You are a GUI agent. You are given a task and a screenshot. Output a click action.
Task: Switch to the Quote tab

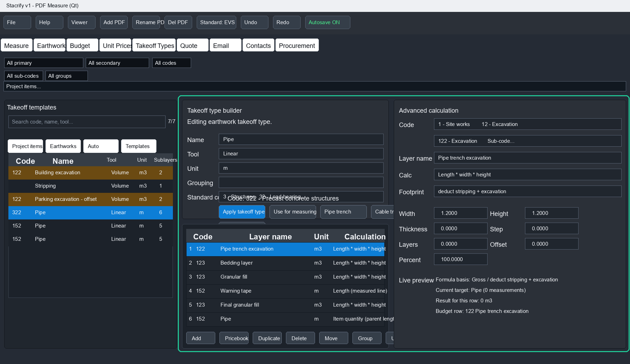pyautogui.click(x=192, y=45)
